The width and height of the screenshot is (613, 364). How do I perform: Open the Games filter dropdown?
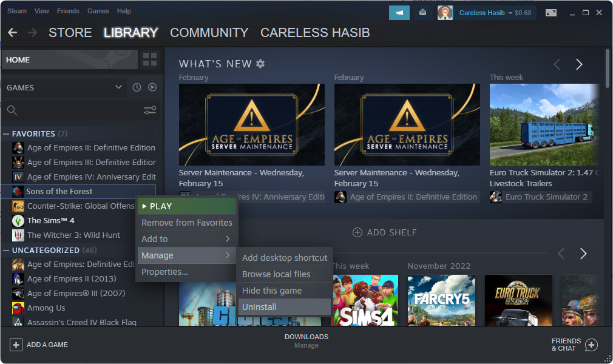64,87
